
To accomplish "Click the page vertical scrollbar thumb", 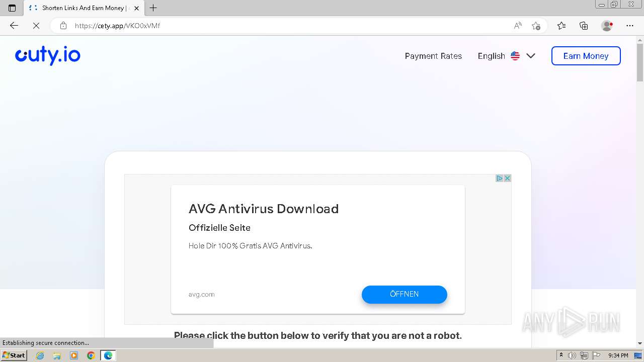I will (640, 63).
